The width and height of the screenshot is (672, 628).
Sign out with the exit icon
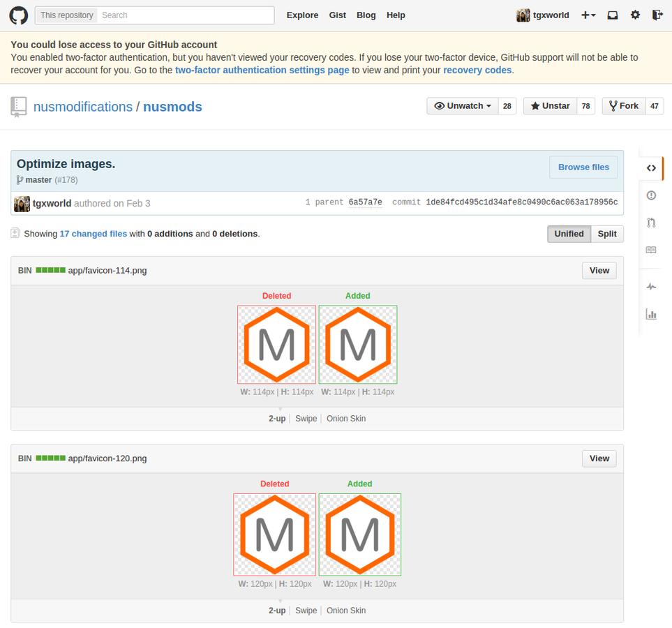657,15
